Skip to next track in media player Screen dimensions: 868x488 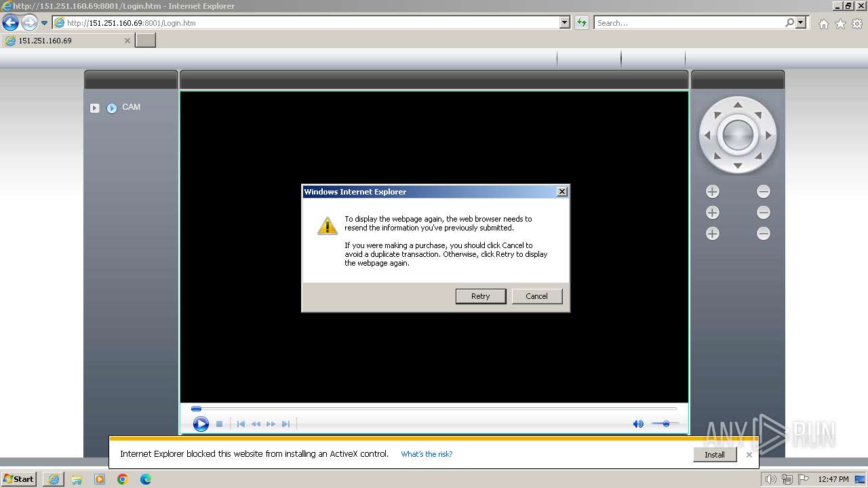pyautogui.click(x=285, y=424)
